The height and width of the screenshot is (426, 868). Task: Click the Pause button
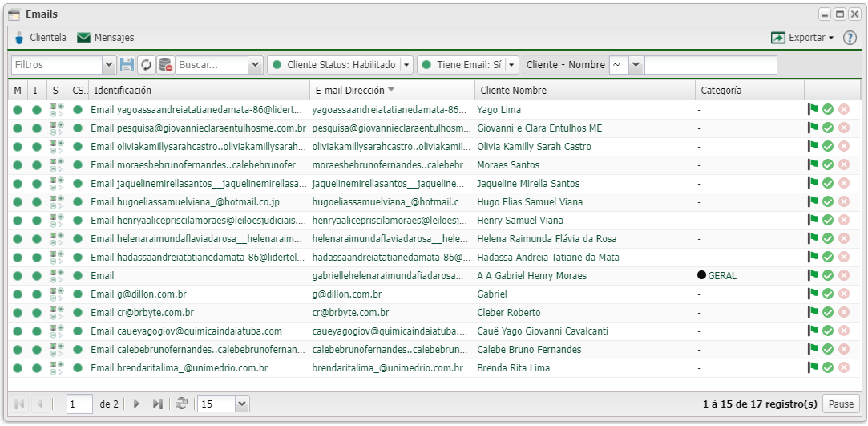(x=841, y=404)
